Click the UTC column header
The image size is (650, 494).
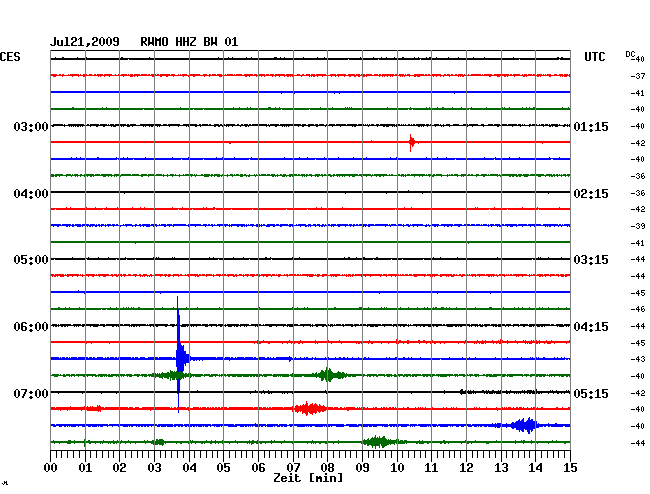coord(594,57)
